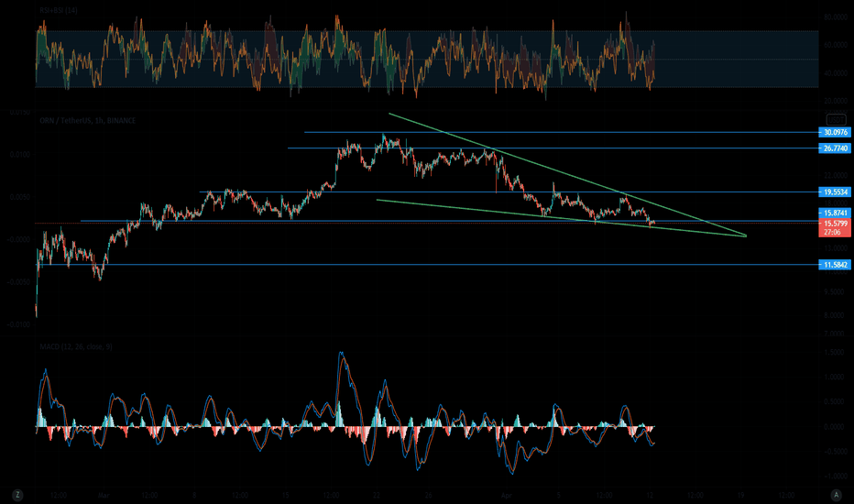The image size is (854, 504).
Task: Click the 19 date label on time axis
Action: click(x=740, y=495)
